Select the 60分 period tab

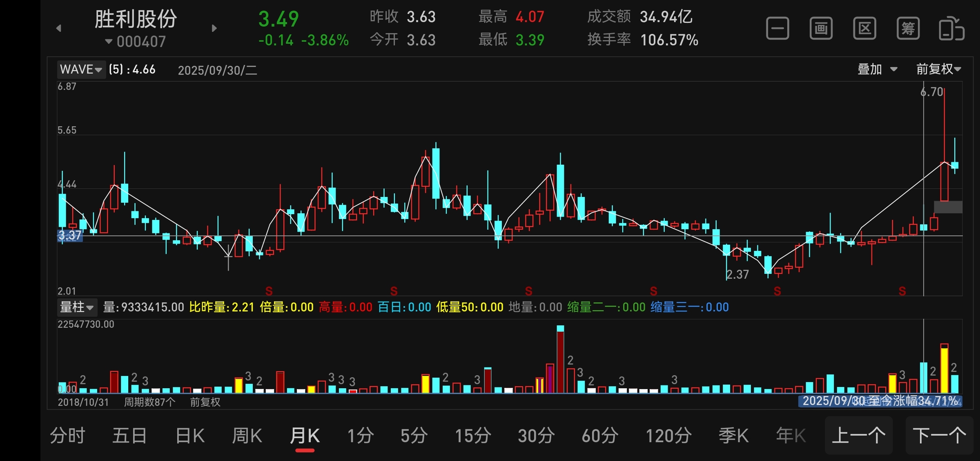coord(600,436)
